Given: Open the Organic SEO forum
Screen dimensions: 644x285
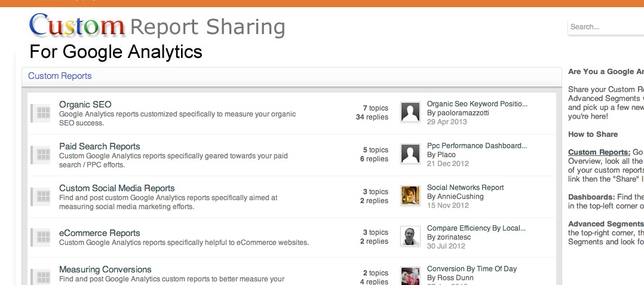Looking at the screenshot, I should click(85, 105).
